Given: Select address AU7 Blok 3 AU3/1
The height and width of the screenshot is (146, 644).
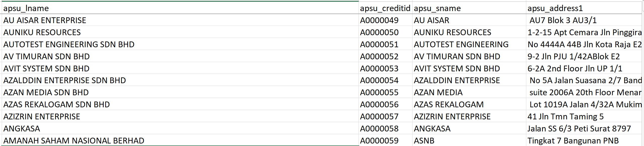Looking at the screenshot, I should (584, 20).
